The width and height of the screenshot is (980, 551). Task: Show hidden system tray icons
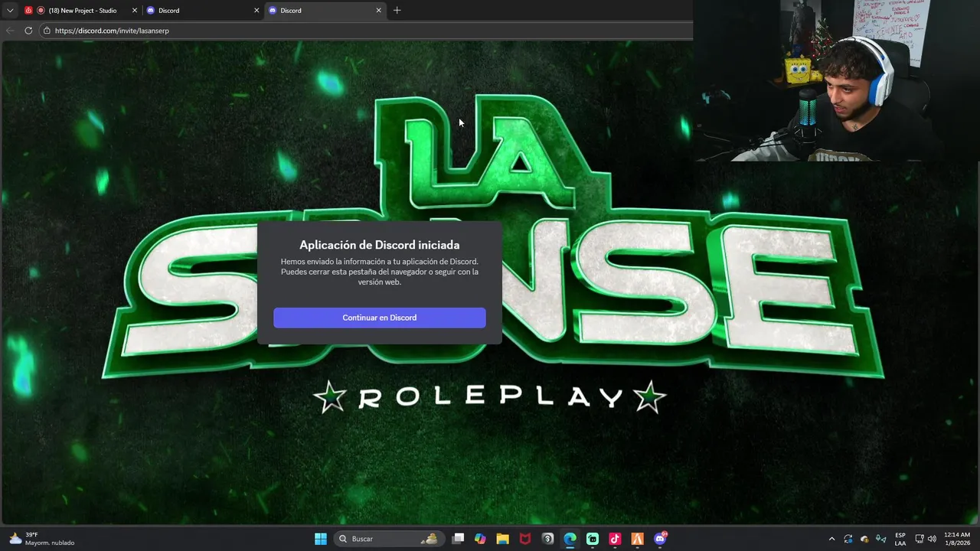click(832, 539)
